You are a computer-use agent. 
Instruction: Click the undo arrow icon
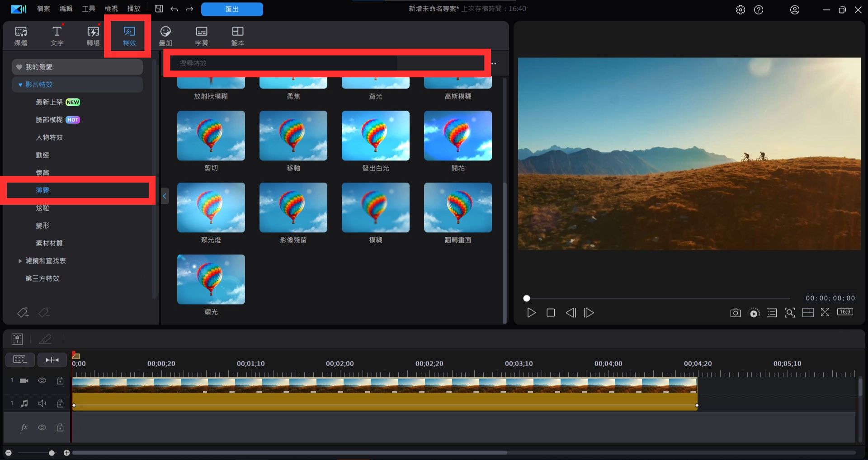tap(174, 9)
